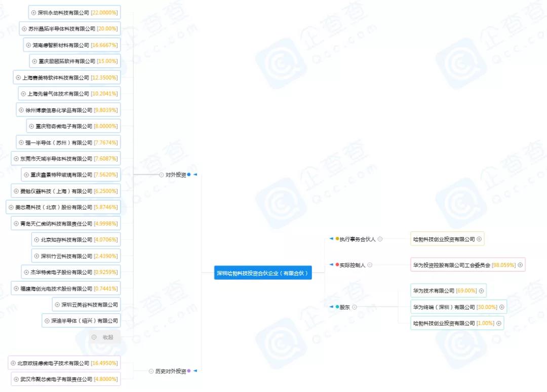Select the node 北京欧铼德微电子技术有限公司
Screen dimensions: 547x392
point(65,363)
